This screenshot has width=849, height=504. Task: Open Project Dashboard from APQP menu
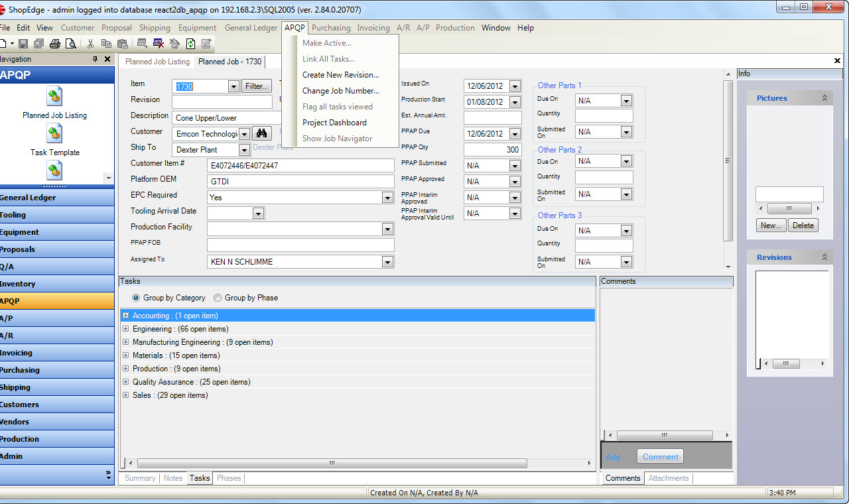[334, 123]
